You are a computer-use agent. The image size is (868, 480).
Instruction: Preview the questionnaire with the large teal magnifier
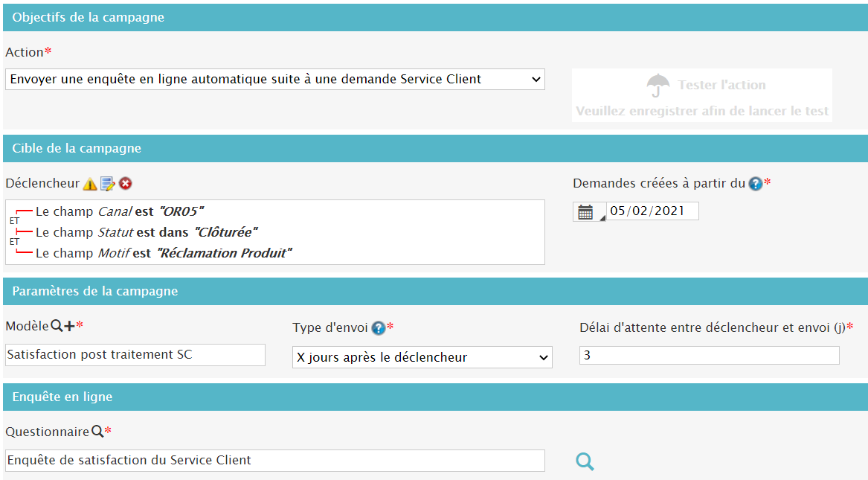pyautogui.click(x=585, y=461)
